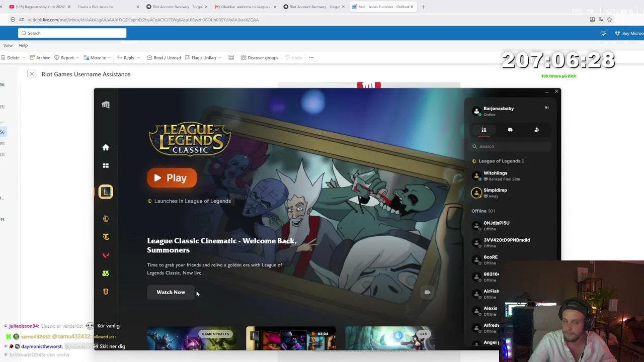
Task: Select offline friend 6coRE
Action: pyautogui.click(x=511, y=259)
